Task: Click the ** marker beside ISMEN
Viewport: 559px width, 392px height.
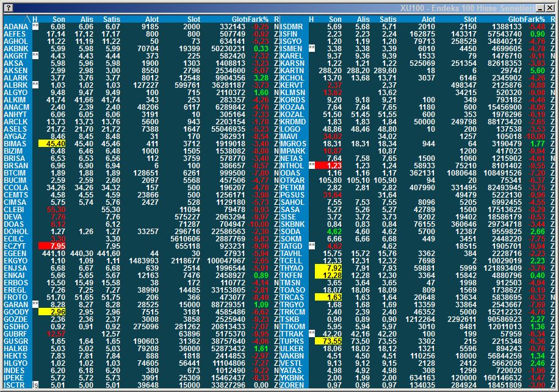Action: pos(312,48)
